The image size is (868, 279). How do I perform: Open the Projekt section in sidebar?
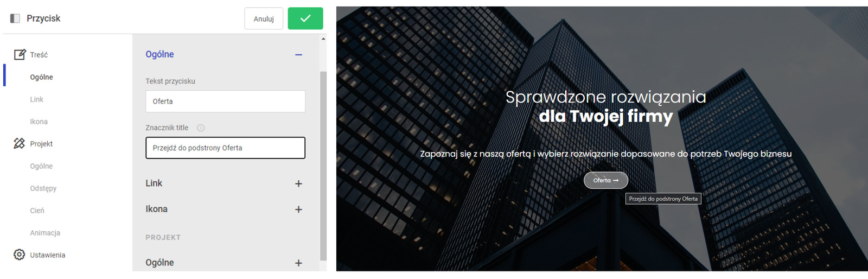pyautogui.click(x=41, y=144)
